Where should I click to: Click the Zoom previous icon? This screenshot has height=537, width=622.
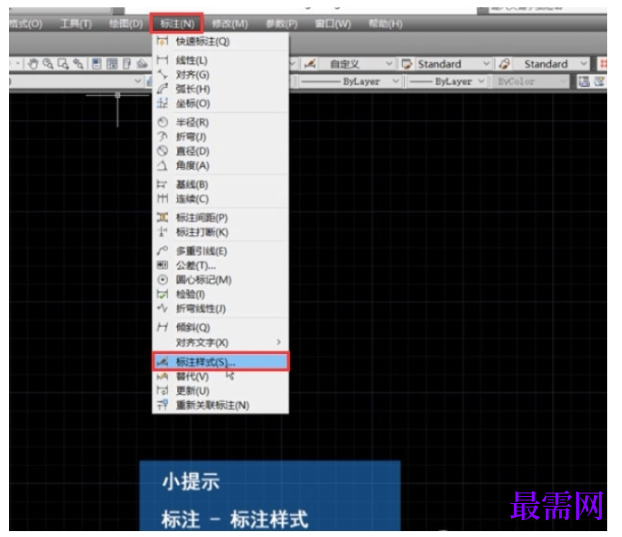[x=78, y=64]
